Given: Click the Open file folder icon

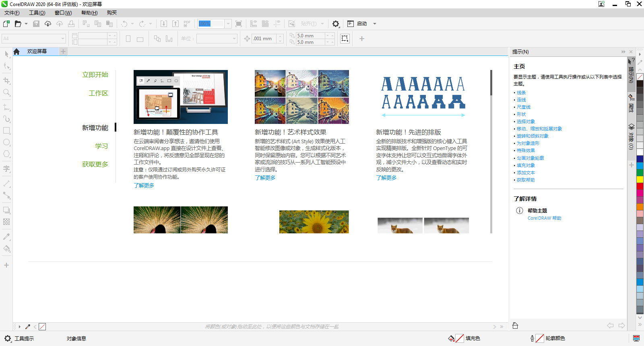Looking at the screenshot, I should [18, 24].
